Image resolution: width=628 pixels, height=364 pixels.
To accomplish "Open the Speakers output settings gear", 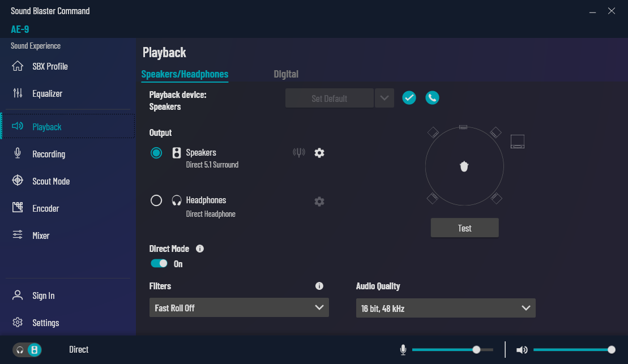I will (319, 153).
